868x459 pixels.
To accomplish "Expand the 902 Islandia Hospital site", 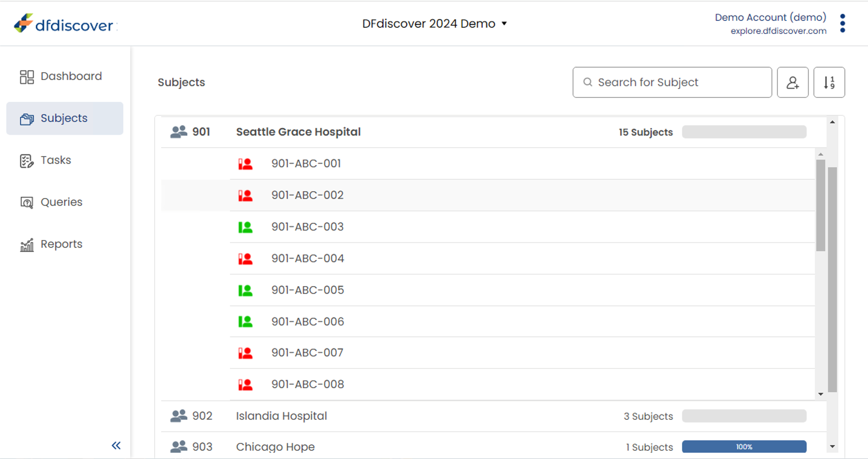I will click(494, 416).
